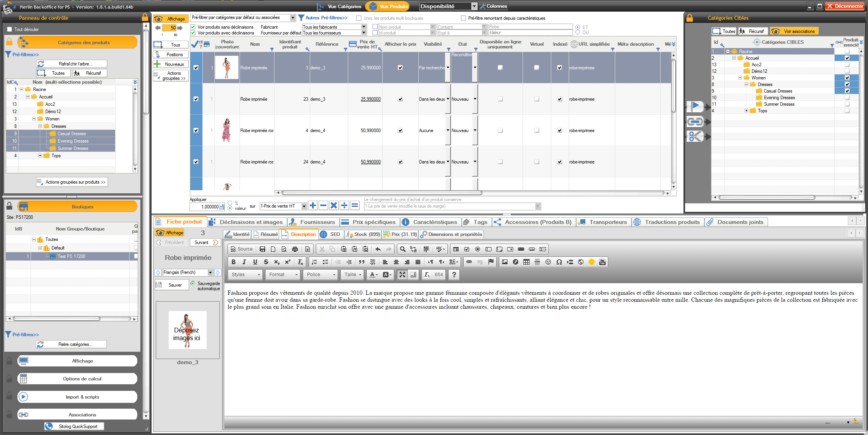Select the OU radio button
Viewport: 868px width, 435px height.
[578, 33]
